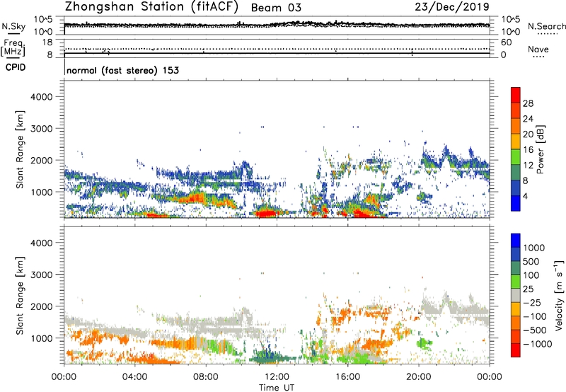Click the -1000 label on Velocity colorbar
Viewport: 566px width, 392px height.
coord(538,344)
